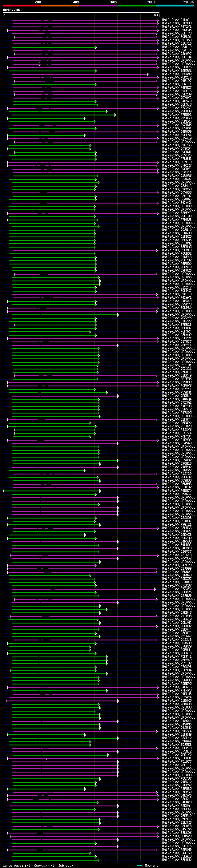This screenshot has width=197, height=868.
Task: Select the UniRef100_B8NCQ6 label
Action: [x=177, y=833]
